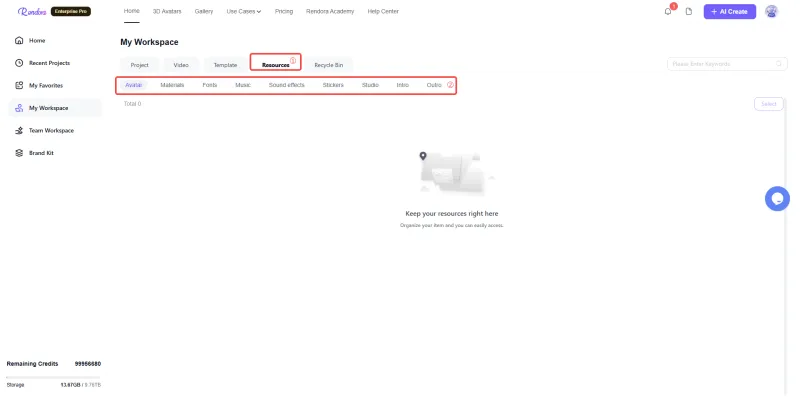Select the Music resource category
The width and height of the screenshot is (800, 397).
(x=243, y=85)
